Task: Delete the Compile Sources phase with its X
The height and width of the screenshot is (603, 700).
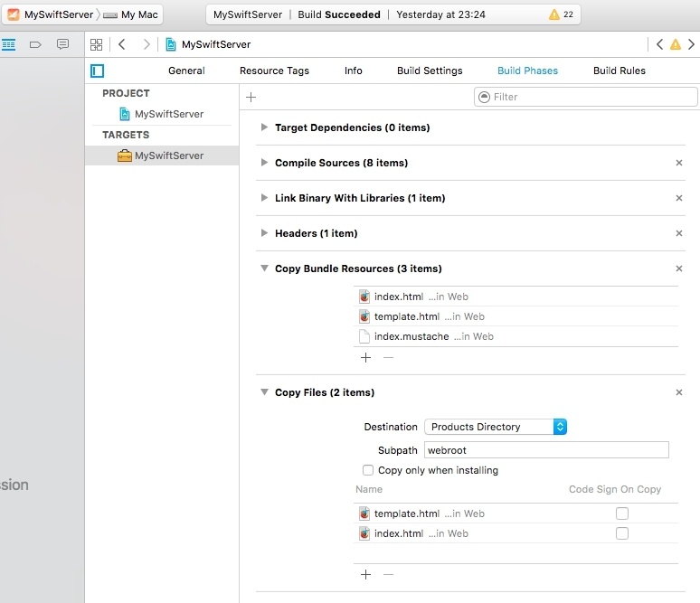Action: click(679, 163)
